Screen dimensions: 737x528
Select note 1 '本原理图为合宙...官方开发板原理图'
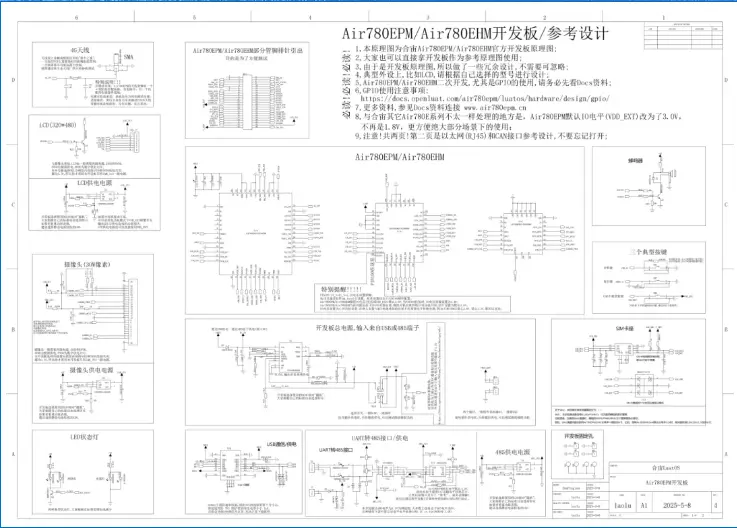(456, 48)
